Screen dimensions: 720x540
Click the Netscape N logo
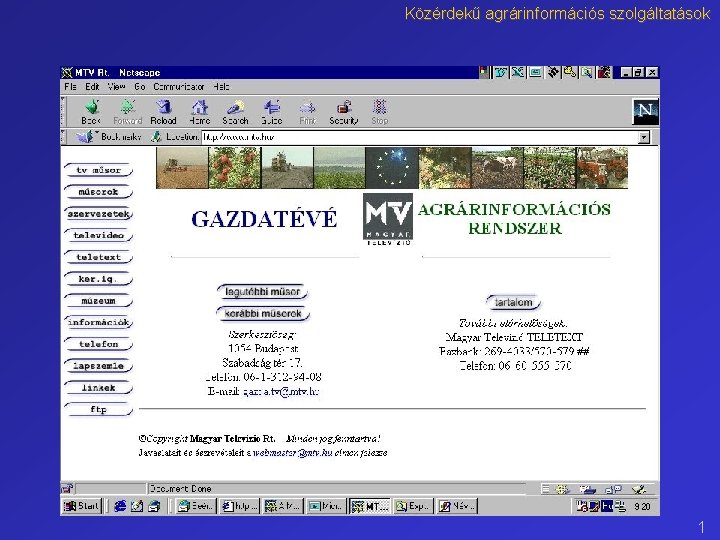pos(645,111)
